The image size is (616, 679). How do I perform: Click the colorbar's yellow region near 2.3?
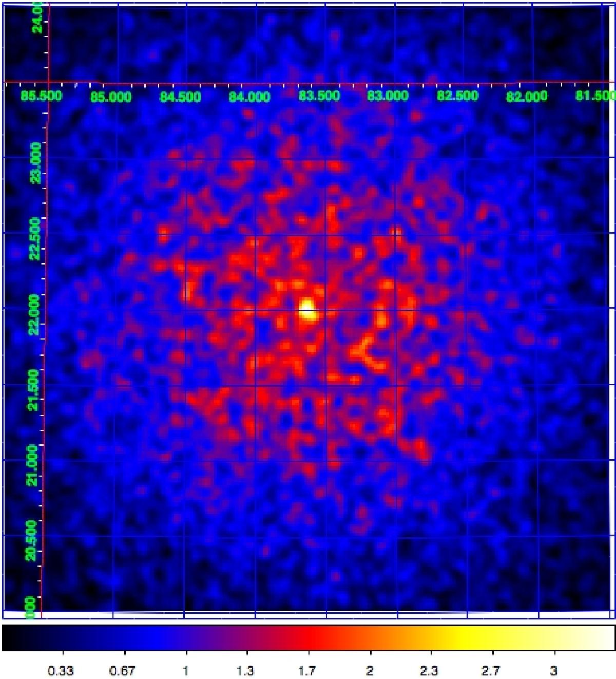(430, 638)
